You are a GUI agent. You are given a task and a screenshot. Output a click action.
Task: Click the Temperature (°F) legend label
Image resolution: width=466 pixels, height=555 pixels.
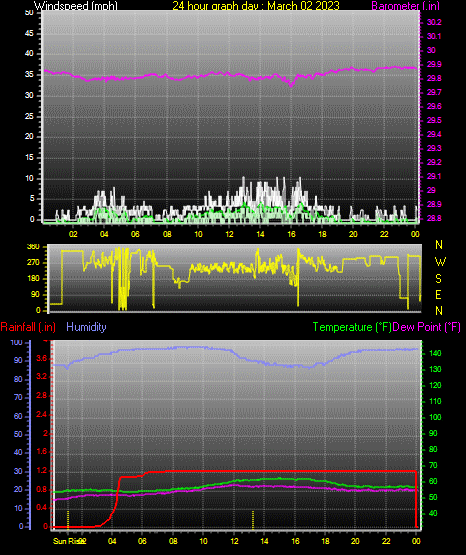point(352,327)
